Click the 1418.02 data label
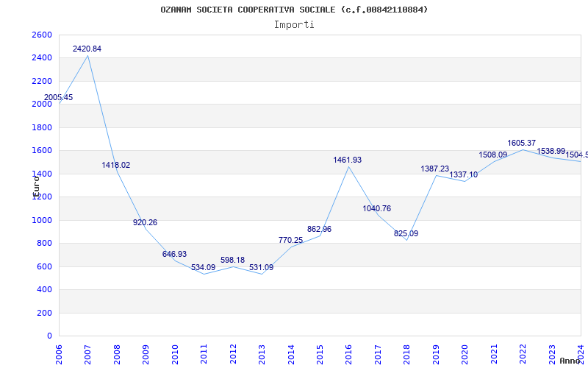The width and height of the screenshot is (588, 368). pyautogui.click(x=116, y=165)
